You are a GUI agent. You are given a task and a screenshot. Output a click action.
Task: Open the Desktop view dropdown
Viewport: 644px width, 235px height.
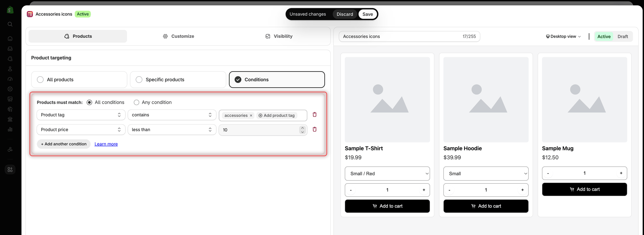coord(563,37)
